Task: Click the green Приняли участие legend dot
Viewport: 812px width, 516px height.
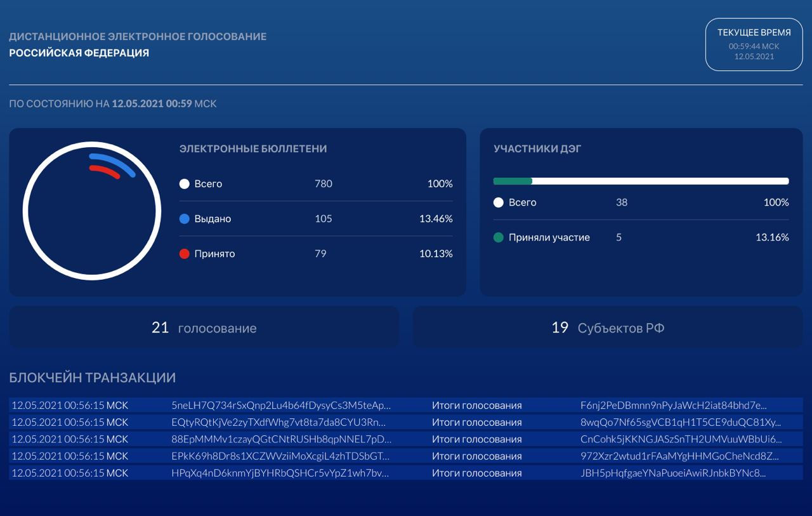Action: [x=499, y=237]
